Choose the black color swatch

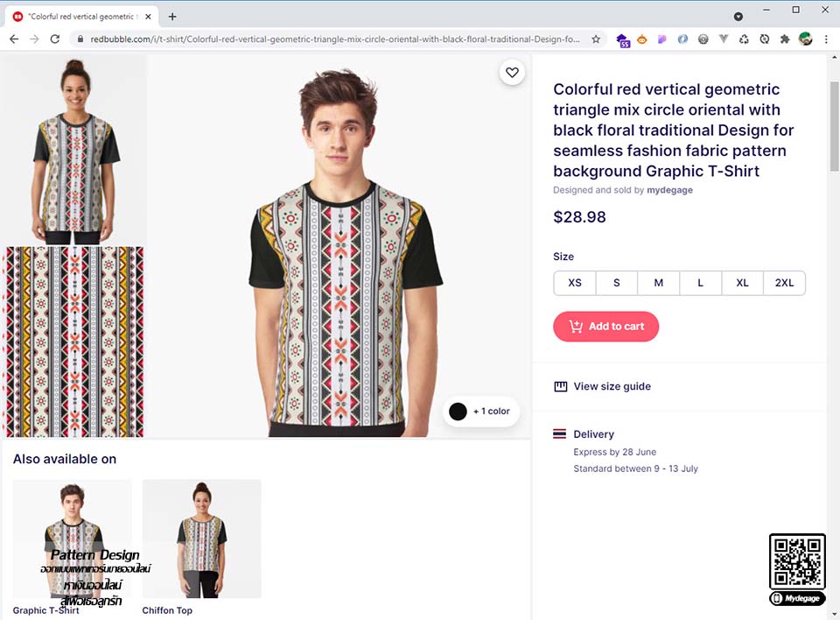click(458, 412)
